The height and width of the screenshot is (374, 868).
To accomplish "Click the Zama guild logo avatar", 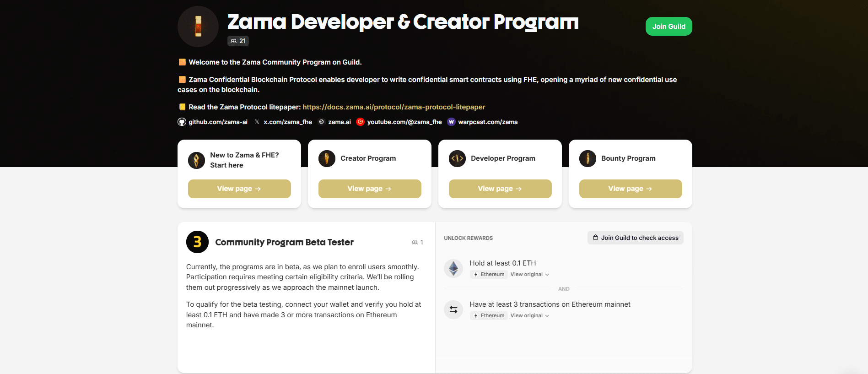I will (x=198, y=27).
